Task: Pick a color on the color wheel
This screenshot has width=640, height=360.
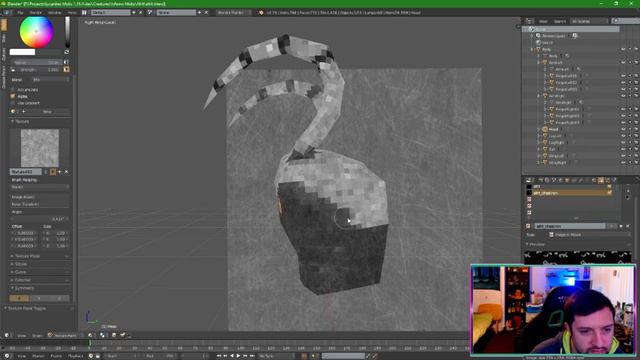Action: 36,31
